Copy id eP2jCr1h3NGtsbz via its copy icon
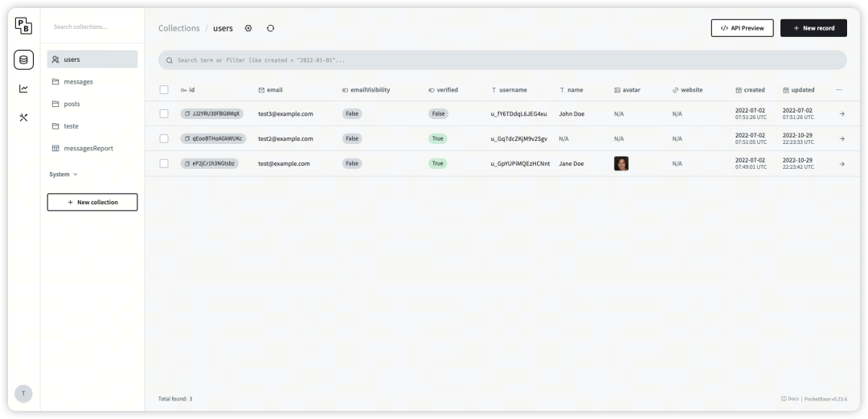 (187, 163)
